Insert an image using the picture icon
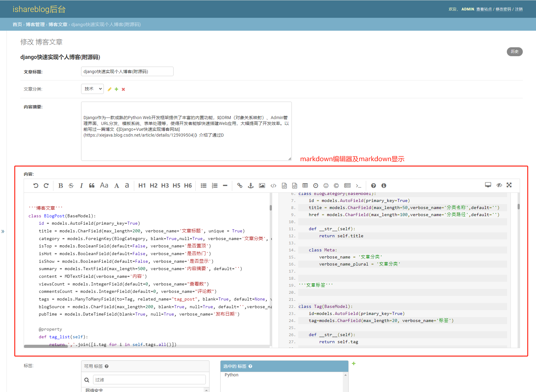This screenshot has height=392, width=536. coord(262,185)
